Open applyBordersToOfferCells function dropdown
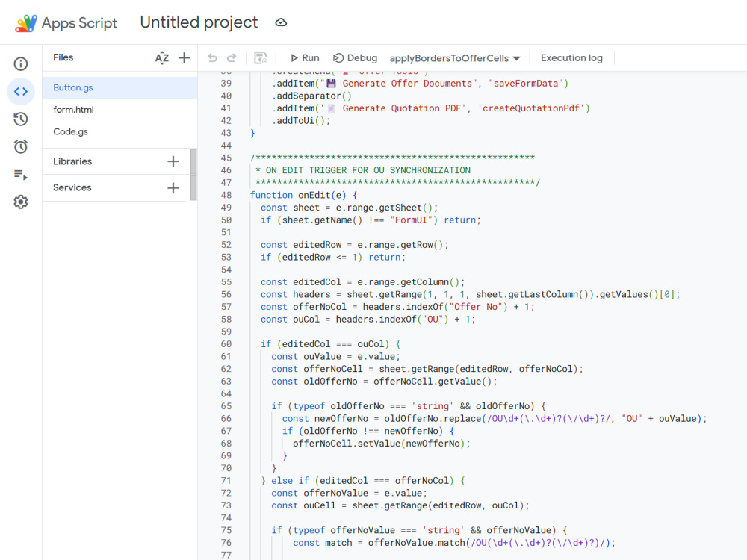The image size is (747, 560). click(x=455, y=58)
